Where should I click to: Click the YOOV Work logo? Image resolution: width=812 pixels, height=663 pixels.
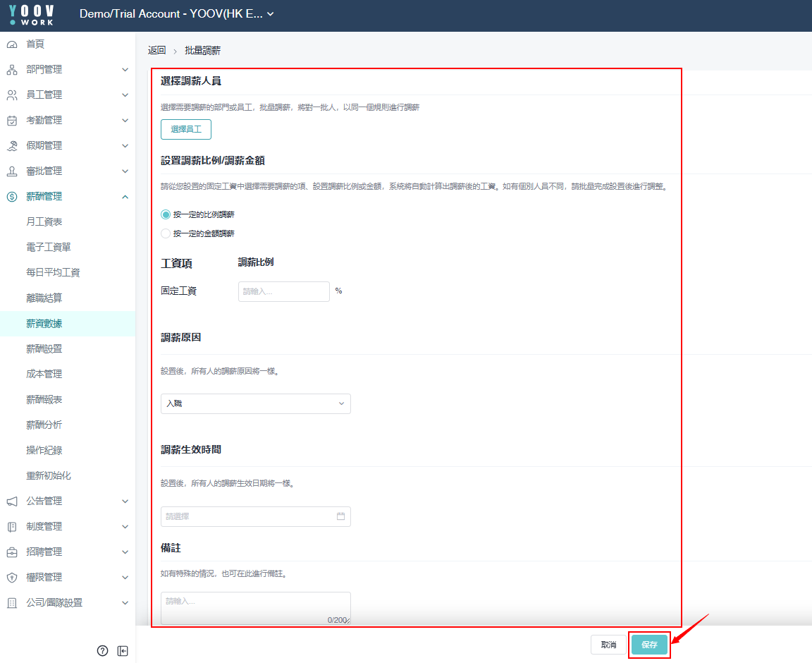(32, 15)
